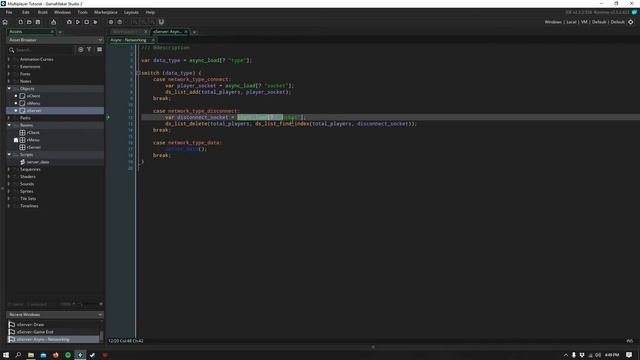The width and height of the screenshot is (640, 360).
Task: Click the magnet-shaped docking toolbar icon
Action: pos(161,22)
